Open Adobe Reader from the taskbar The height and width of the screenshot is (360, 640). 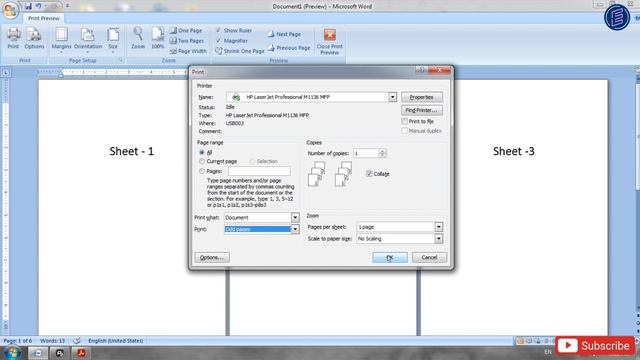81,353
